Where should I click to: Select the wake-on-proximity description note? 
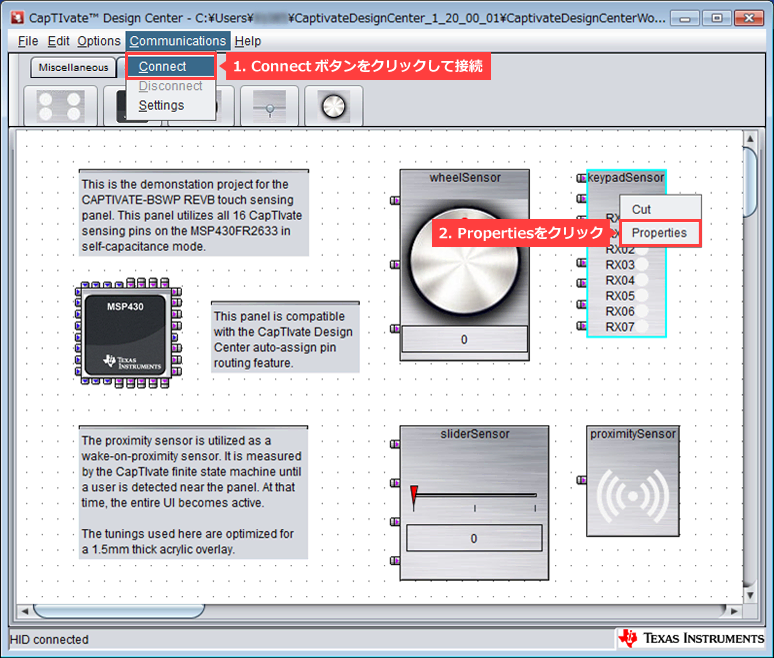pos(194,492)
